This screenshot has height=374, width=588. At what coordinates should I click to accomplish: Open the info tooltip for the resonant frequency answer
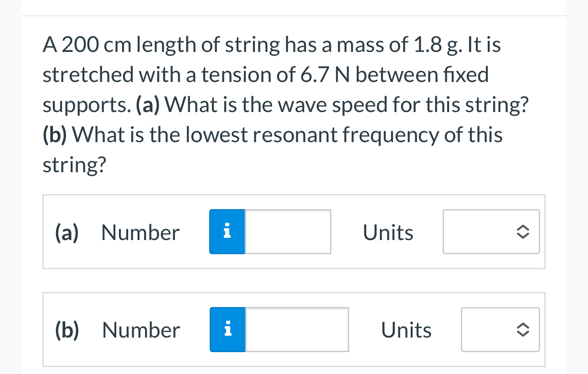[x=227, y=329]
